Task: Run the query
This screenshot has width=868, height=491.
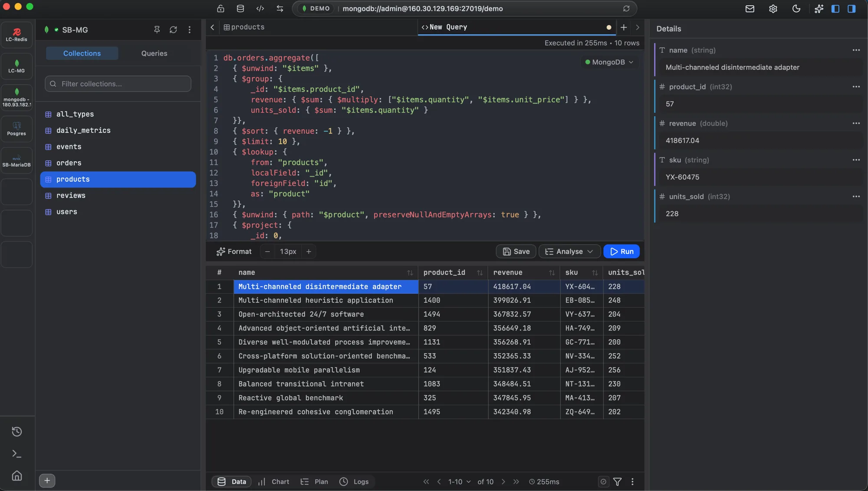Action: coord(621,251)
